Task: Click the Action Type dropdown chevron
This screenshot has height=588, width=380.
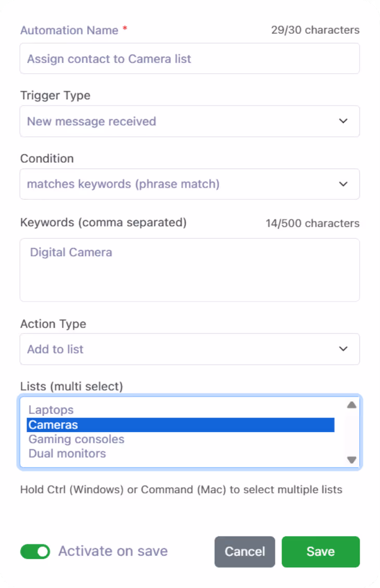Action: point(344,349)
